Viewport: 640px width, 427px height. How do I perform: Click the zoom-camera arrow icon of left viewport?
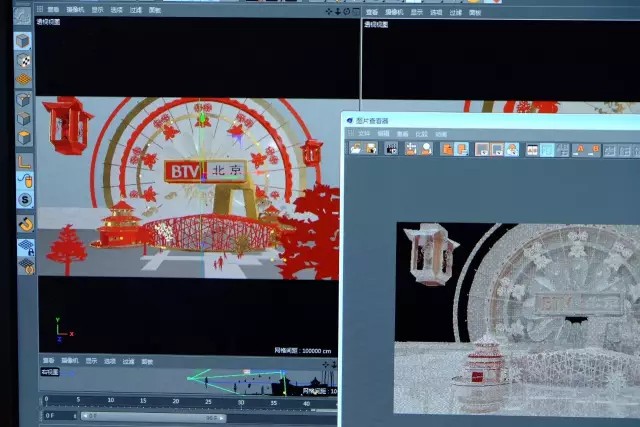[338, 12]
